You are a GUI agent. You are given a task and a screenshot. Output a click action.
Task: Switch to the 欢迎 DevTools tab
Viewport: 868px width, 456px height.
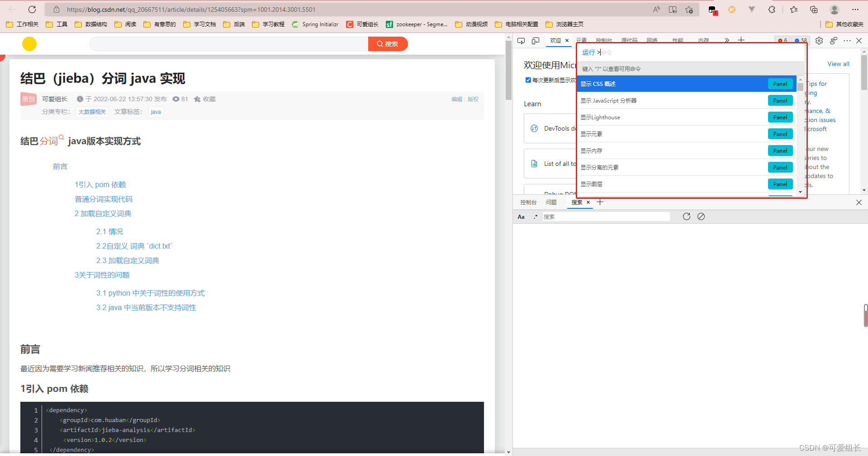coord(555,41)
